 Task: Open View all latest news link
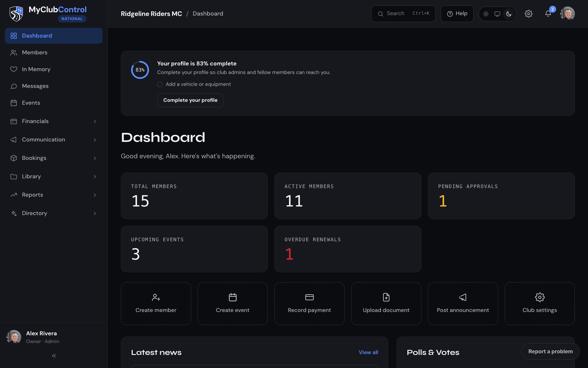click(x=368, y=352)
